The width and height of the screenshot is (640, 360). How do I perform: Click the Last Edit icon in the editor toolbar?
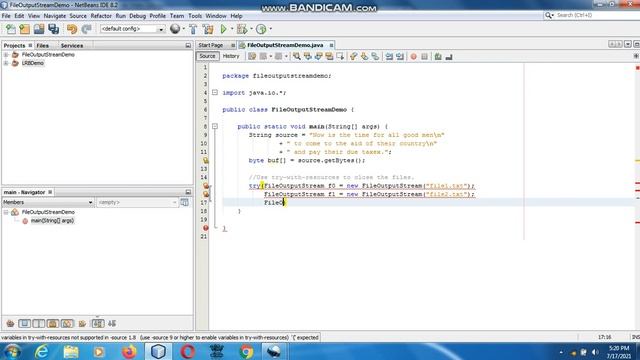tap(252, 57)
